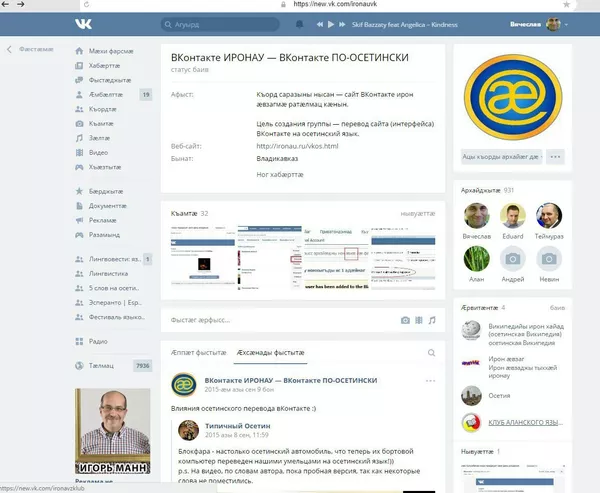Open website link ironau.ru/vkos.html
Image resolution: width=600 pixels, height=493 pixels.
[297, 146]
